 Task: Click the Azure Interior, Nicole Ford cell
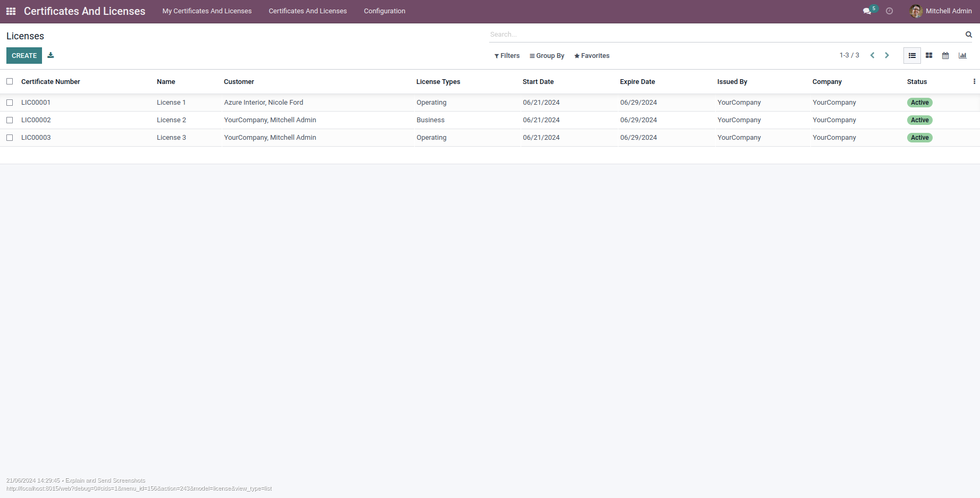point(264,103)
